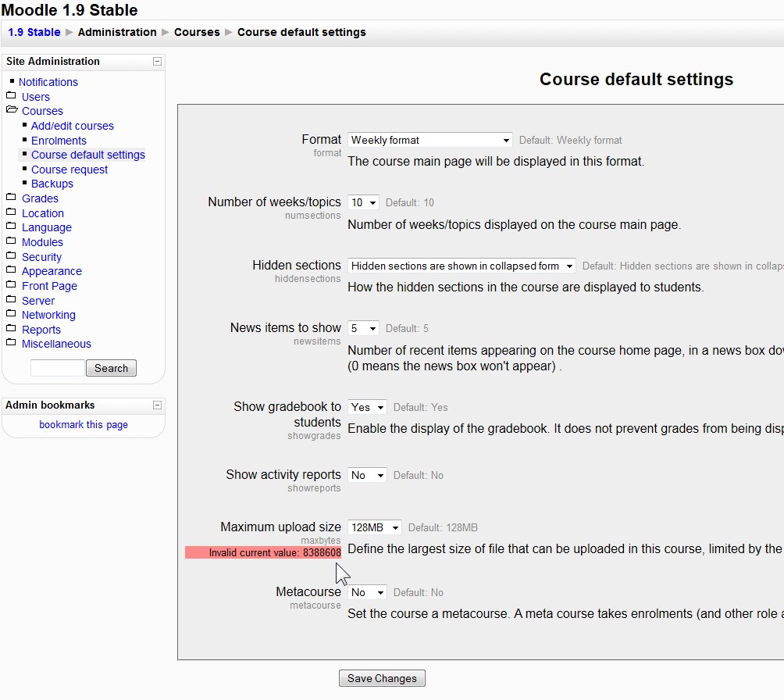Expand the Server section
Image resolution: width=784 pixels, height=700 pixels.
[38, 302]
